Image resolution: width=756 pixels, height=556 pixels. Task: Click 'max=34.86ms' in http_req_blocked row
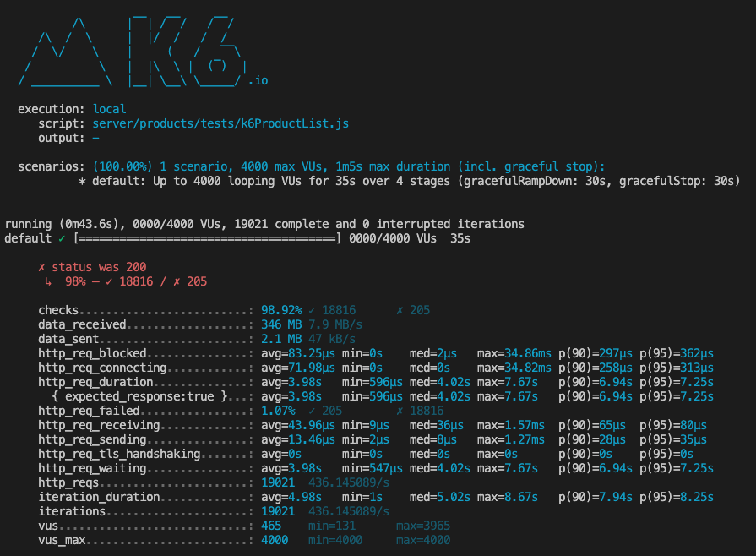(x=514, y=353)
